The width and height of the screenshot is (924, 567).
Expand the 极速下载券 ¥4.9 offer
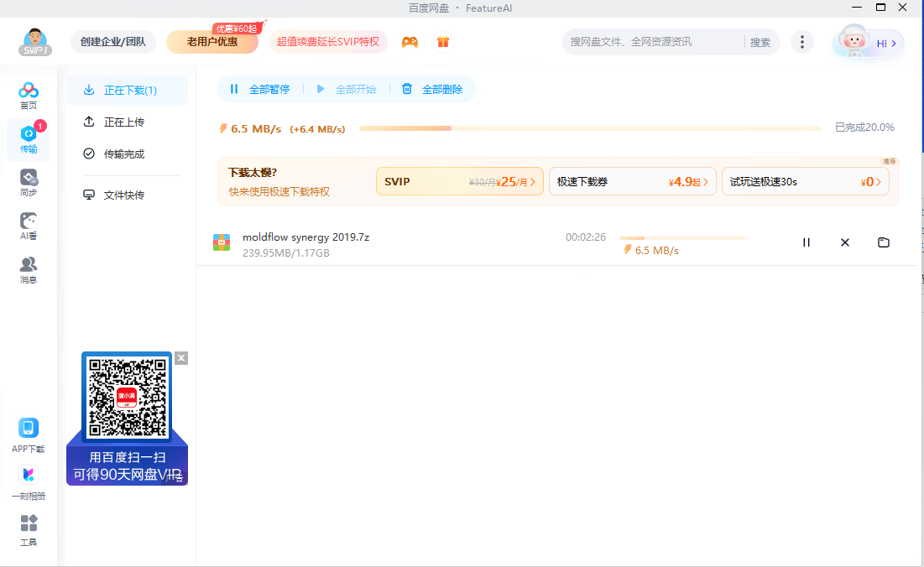pos(632,181)
